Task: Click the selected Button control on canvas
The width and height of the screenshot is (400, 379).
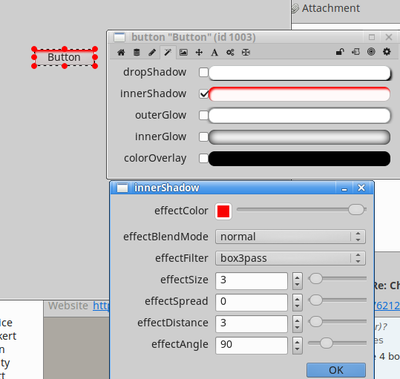Action: point(64,57)
